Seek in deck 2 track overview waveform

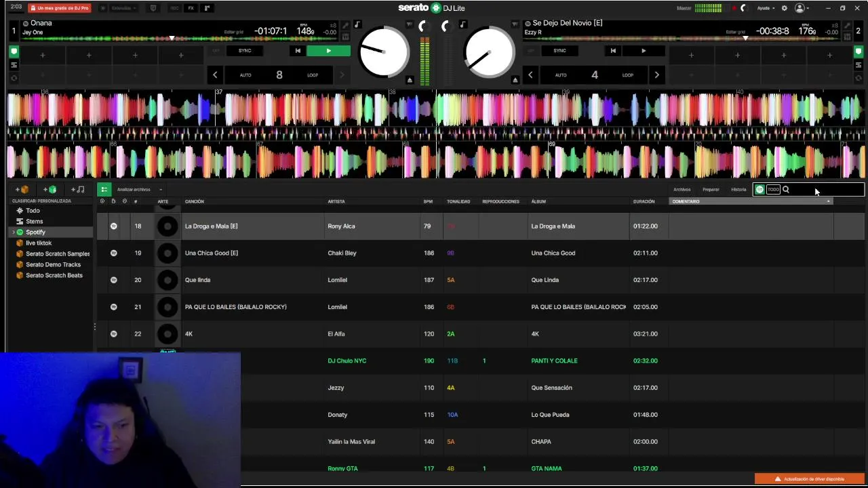point(682,39)
